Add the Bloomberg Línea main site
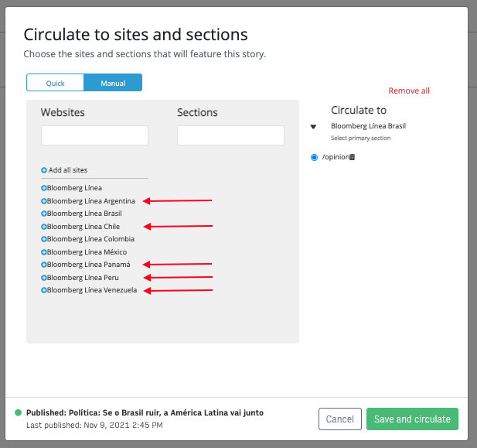Viewport: 477px width, 448px height. click(x=44, y=188)
